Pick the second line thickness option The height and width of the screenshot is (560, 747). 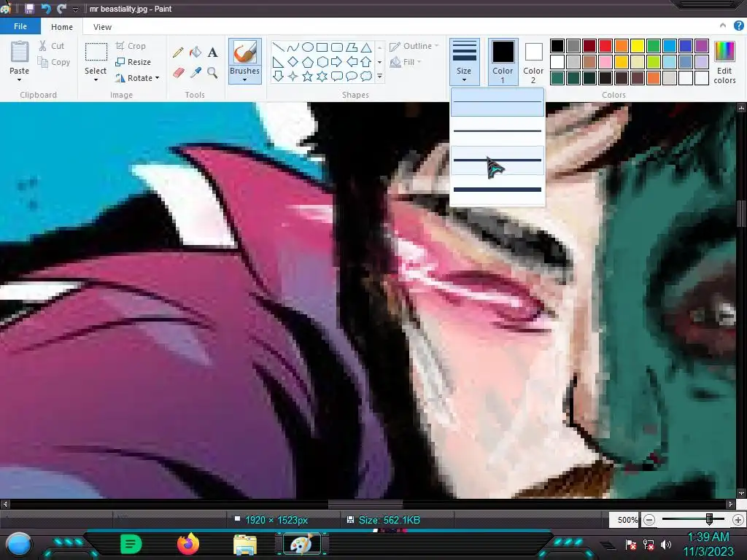pyautogui.click(x=498, y=131)
